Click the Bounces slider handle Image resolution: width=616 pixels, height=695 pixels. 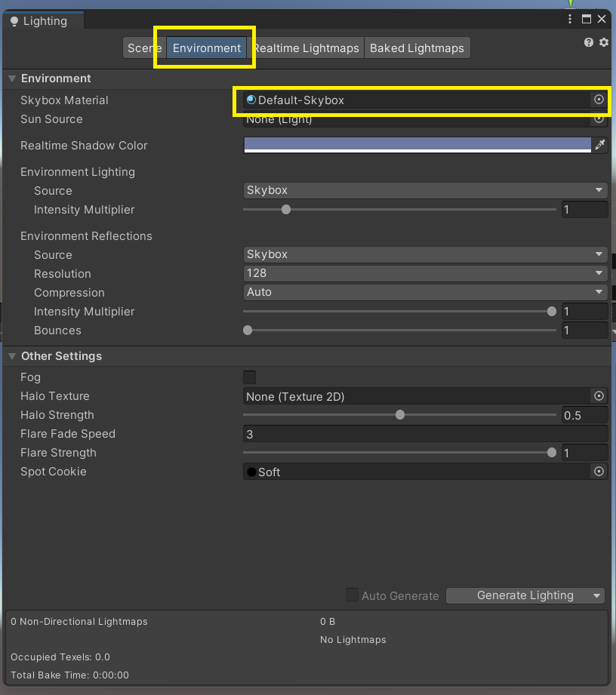point(248,331)
